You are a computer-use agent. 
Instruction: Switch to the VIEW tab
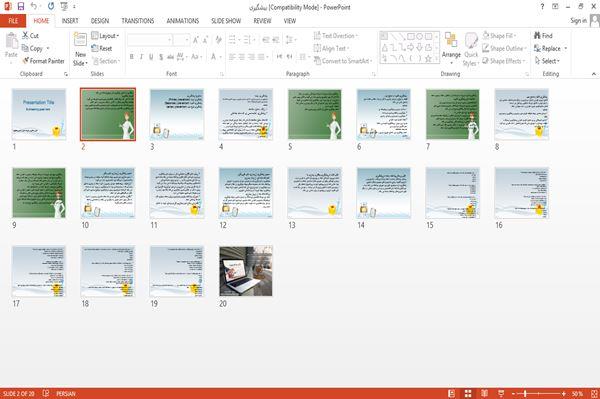pos(290,21)
